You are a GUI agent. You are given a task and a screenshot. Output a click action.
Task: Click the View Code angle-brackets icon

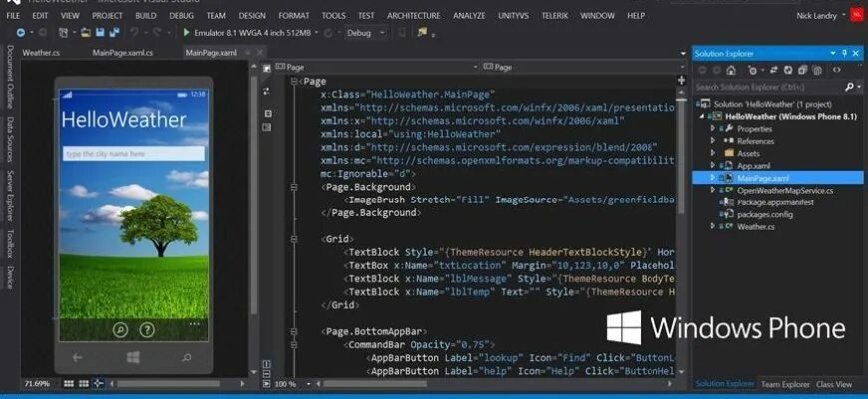[836, 70]
